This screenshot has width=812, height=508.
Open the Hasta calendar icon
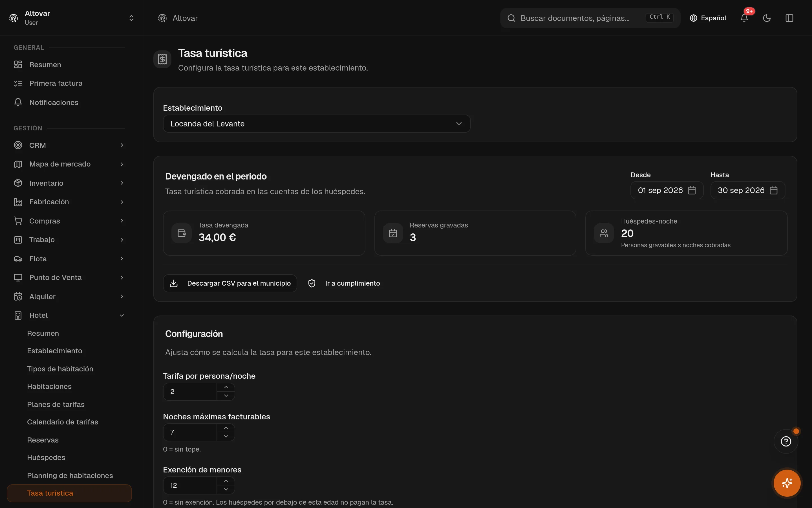[773, 190]
